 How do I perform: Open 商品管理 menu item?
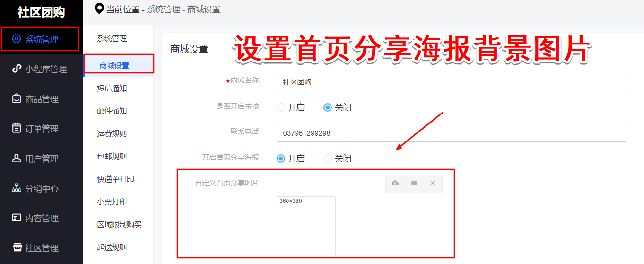click(x=41, y=99)
